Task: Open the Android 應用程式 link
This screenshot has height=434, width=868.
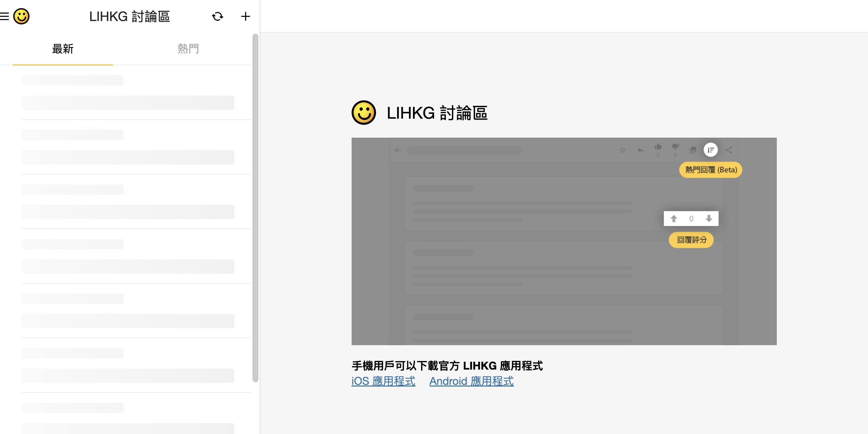Action: pyautogui.click(x=471, y=381)
